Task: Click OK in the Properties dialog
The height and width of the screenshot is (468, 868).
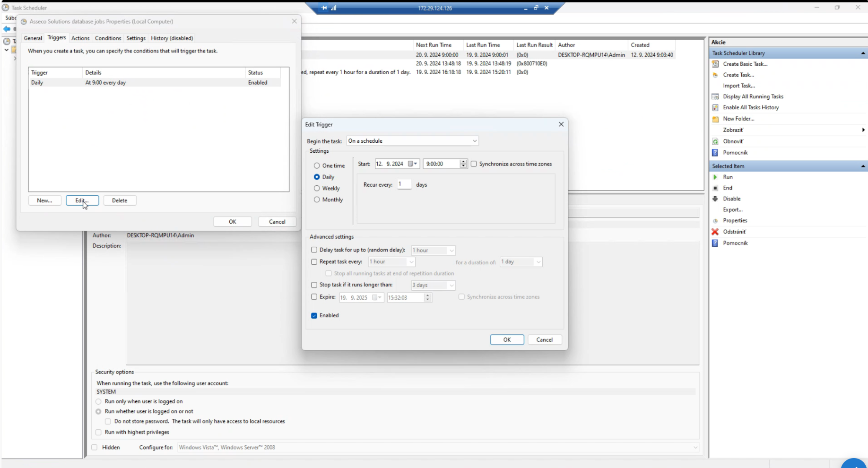Action: [233, 222]
